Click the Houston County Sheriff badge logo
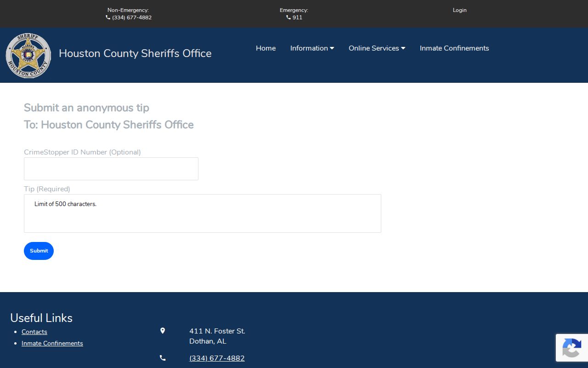This screenshot has height=368, width=588. [28, 55]
